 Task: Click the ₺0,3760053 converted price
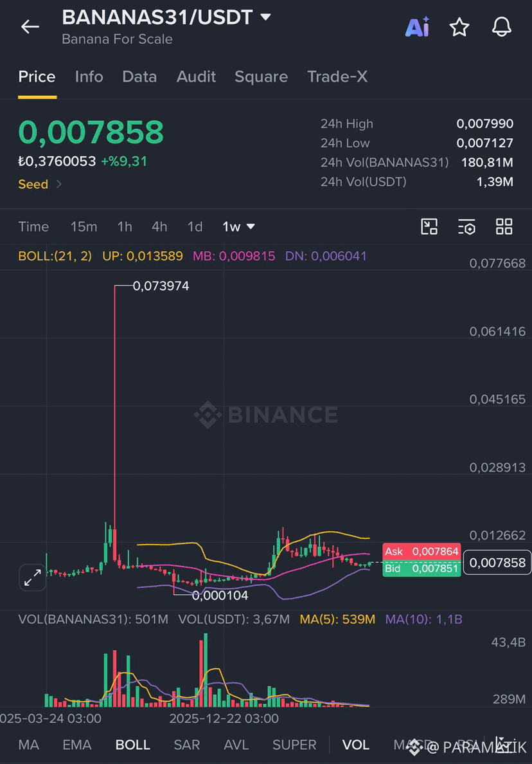coord(57,161)
